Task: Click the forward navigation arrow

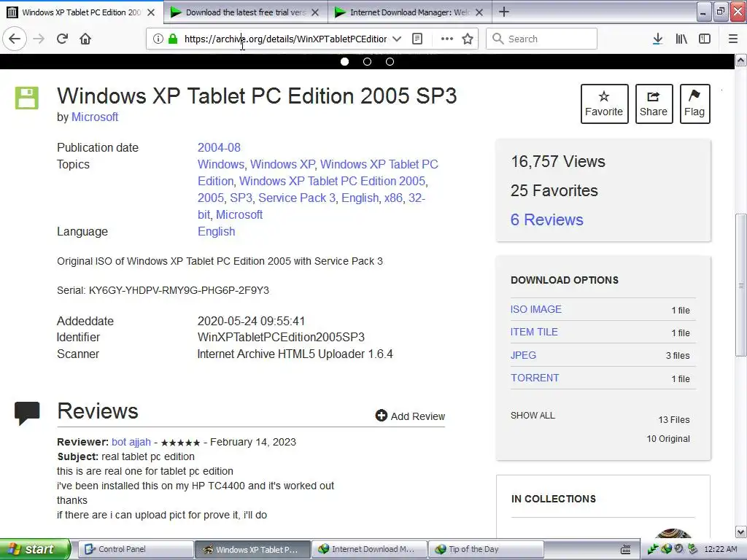Action: 39,39
